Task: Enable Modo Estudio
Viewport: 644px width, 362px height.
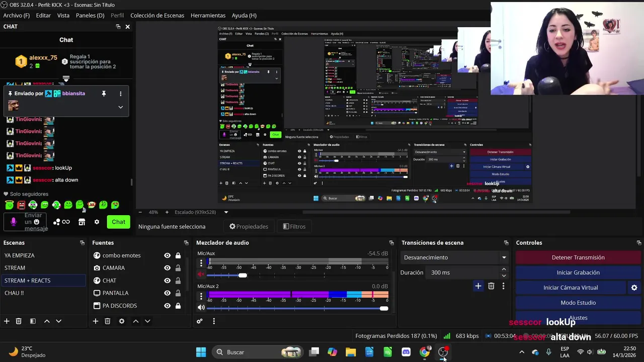Action: click(578, 303)
